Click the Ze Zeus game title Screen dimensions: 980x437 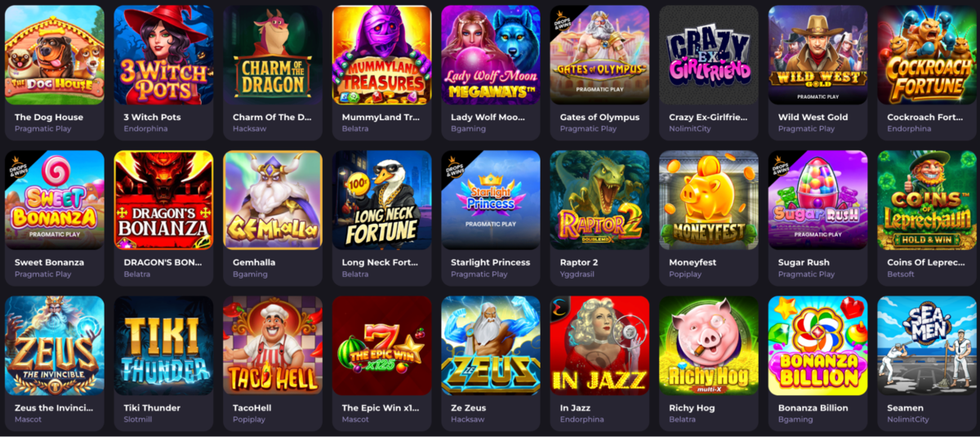tap(469, 408)
